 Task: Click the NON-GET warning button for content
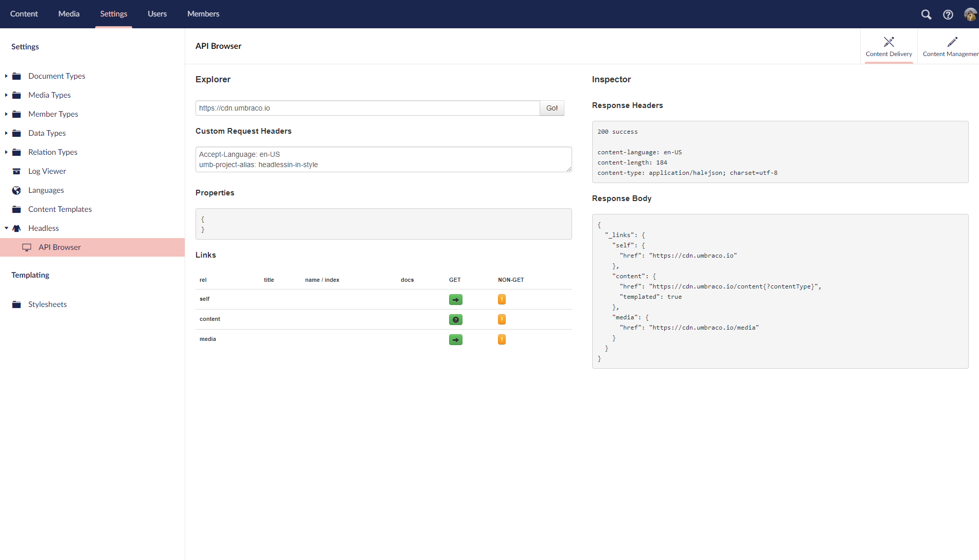tap(502, 319)
